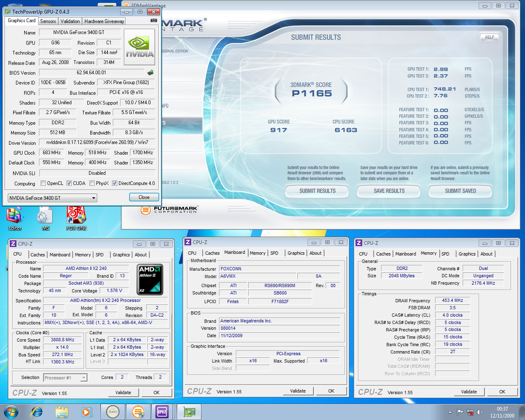
Task: Toggle the OpenCL checkbox
Action: [43, 183]
